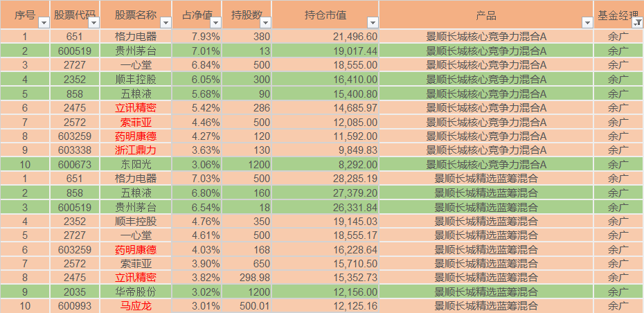644x313 pixels.
Task: Open the 序号 column filter dropdown
Action: click(44, 23)
